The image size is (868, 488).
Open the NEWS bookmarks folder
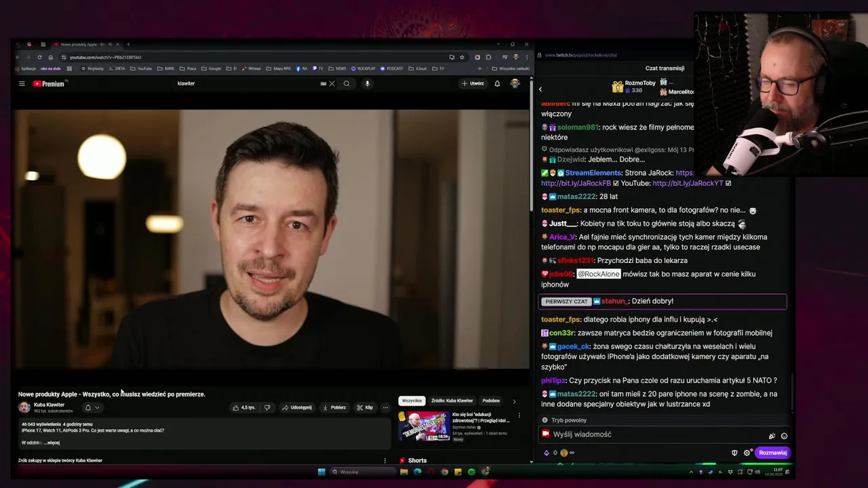pos(337,68)
